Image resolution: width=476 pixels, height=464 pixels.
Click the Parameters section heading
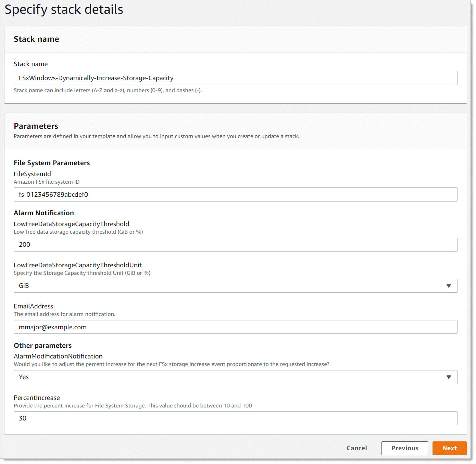coord(36,126)
